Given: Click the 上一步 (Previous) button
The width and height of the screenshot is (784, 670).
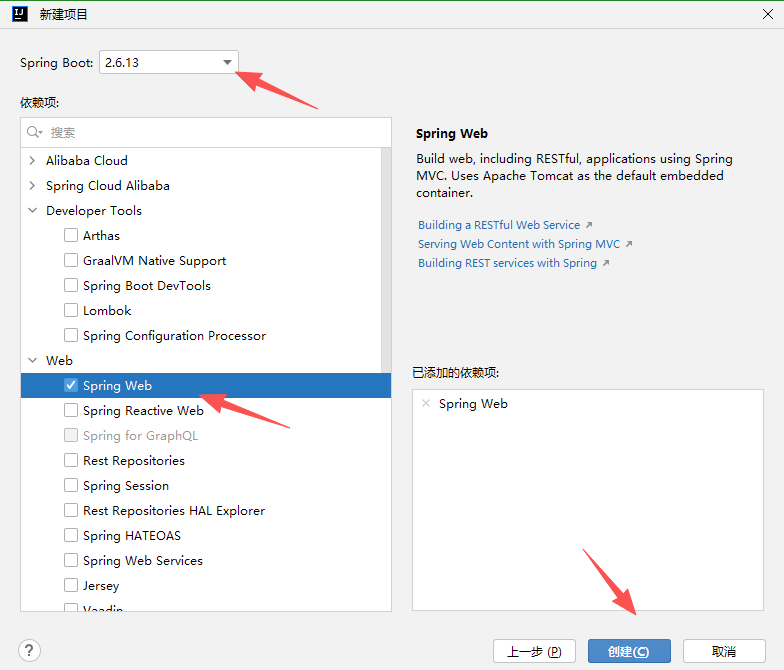Looking at the screenshot, I should (x=534, y=651).
